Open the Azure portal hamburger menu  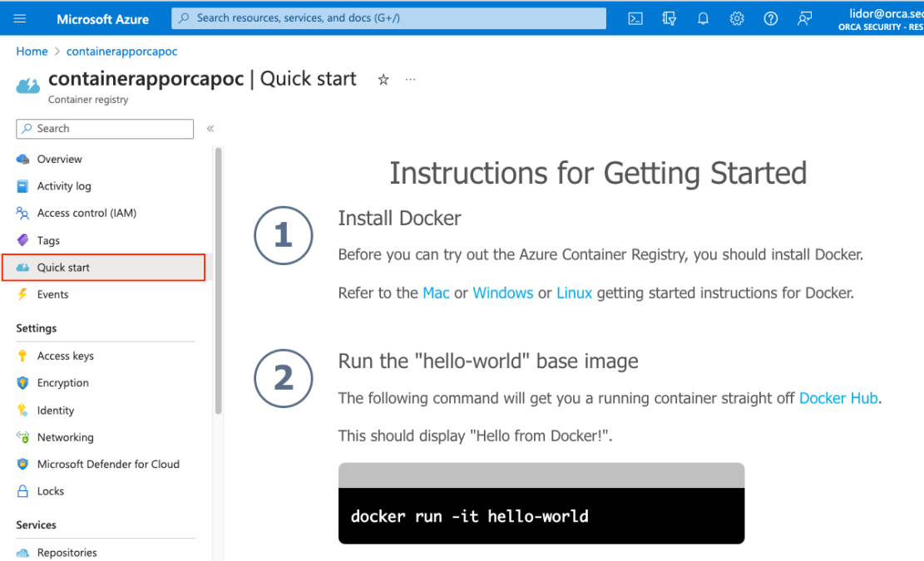[x=19, y=18]
